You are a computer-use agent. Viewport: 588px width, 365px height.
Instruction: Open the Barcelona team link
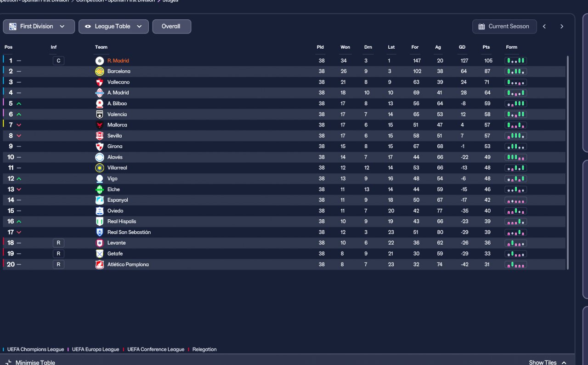click(x=119, y=71)
